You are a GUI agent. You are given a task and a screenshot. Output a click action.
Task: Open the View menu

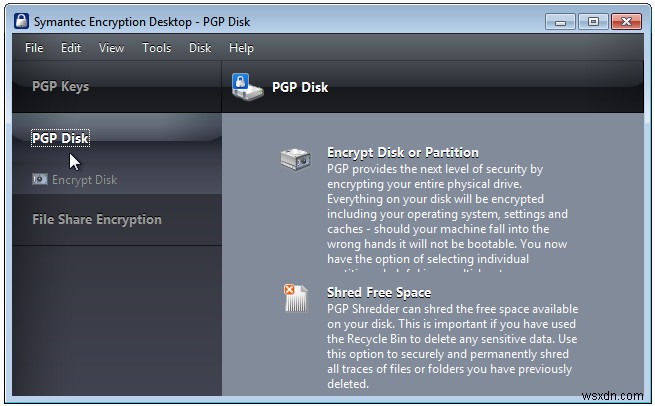111,48
